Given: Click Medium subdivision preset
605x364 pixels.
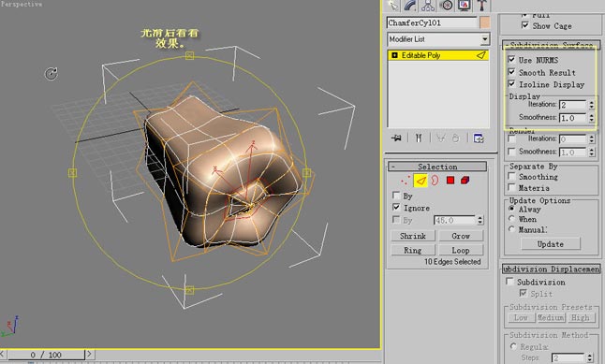Looking at the screenshot, I should 551,318.
